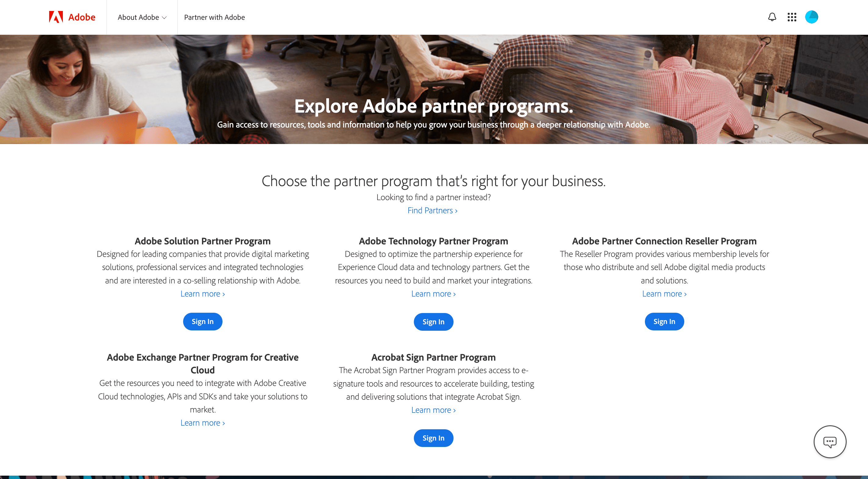
Task: Click the Adobe logo icon
Action: [56, 17]
